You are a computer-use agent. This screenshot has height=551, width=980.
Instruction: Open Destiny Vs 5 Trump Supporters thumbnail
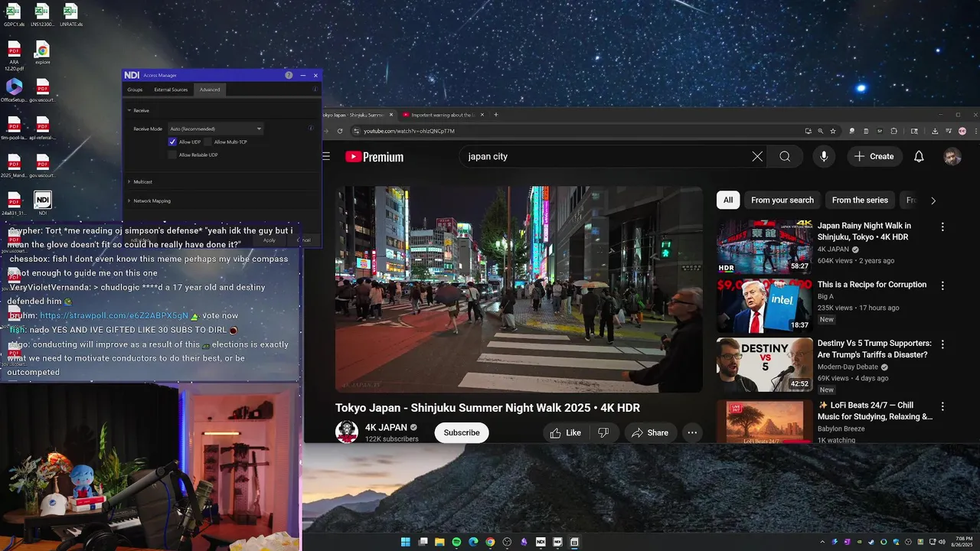(x=764, y=364)
